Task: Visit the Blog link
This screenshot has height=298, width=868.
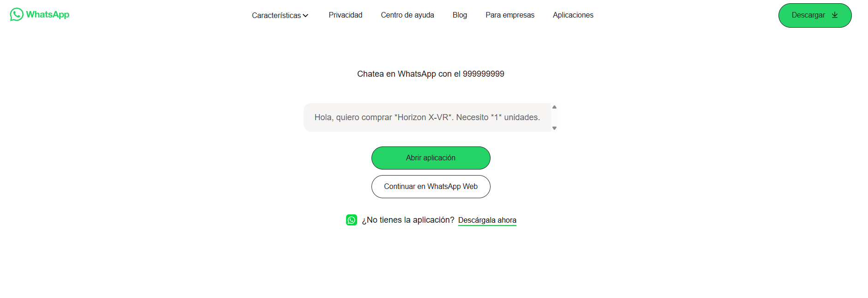Action: click(460, 15)
